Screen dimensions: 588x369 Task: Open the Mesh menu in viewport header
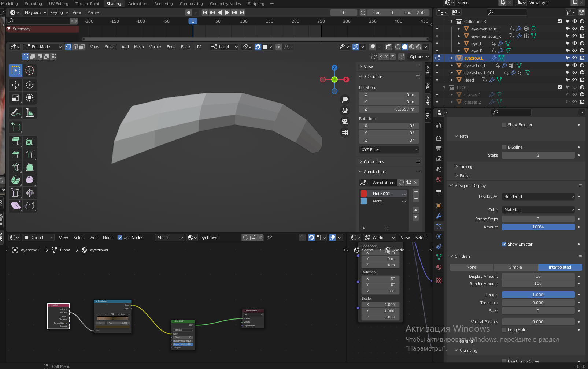point(139,47)
